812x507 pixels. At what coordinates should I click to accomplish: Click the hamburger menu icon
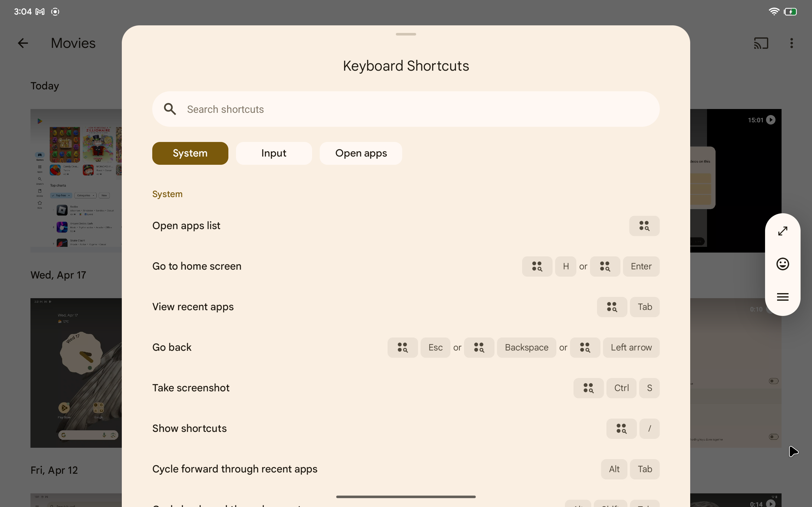point(782,297)
